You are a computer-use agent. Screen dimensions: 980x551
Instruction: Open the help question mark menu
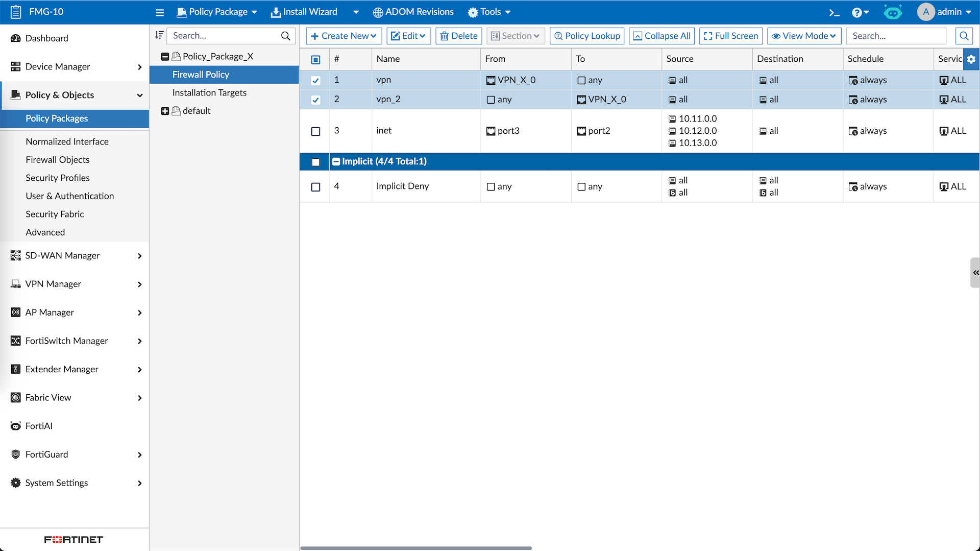860,12
